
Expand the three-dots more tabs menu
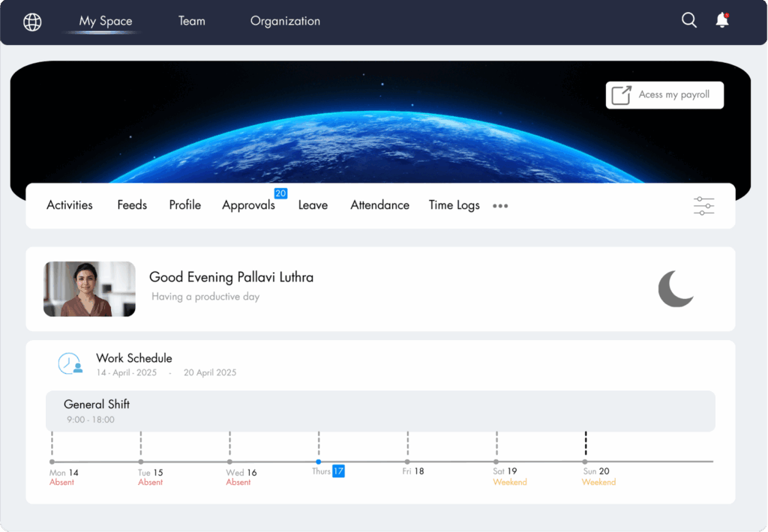(x=500, y=206)
